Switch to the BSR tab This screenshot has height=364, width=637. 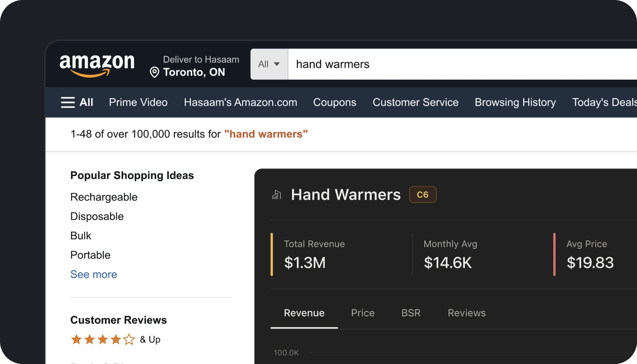coord(411,313)
